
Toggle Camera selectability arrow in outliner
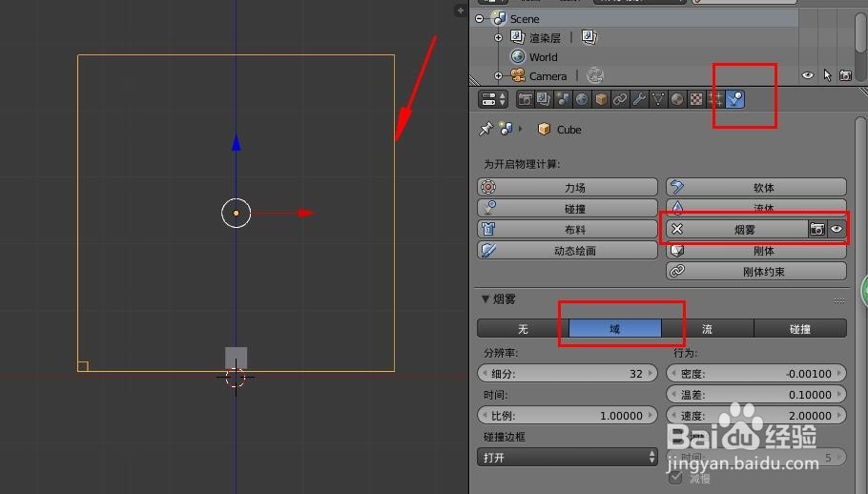pyautogui.click(x=827, y=75)
